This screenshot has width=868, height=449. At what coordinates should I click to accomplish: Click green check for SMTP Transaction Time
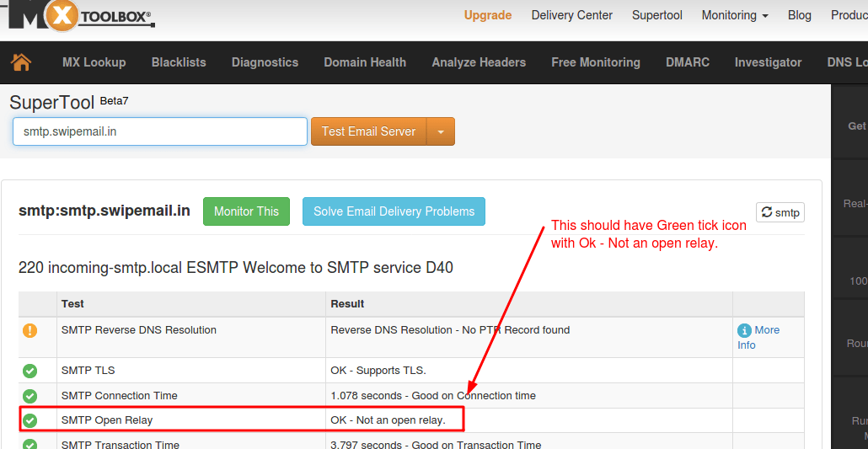click(29, 445)
